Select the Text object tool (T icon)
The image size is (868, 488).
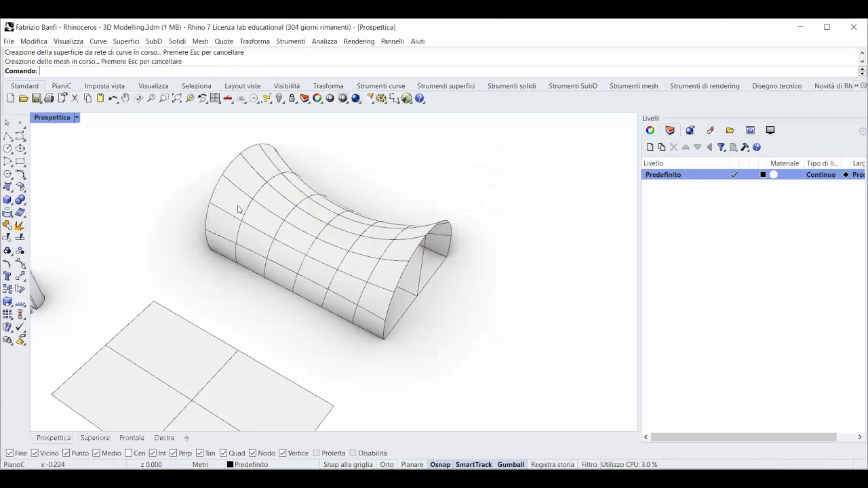coord(7,276)
